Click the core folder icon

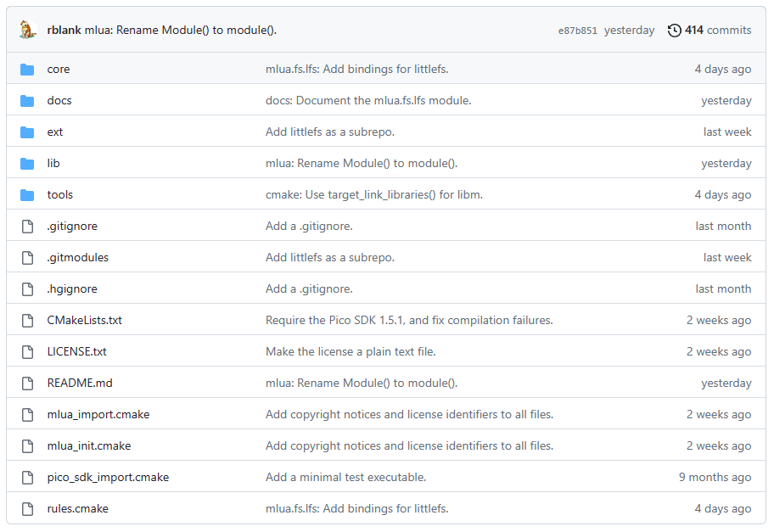tap(27, 70)
